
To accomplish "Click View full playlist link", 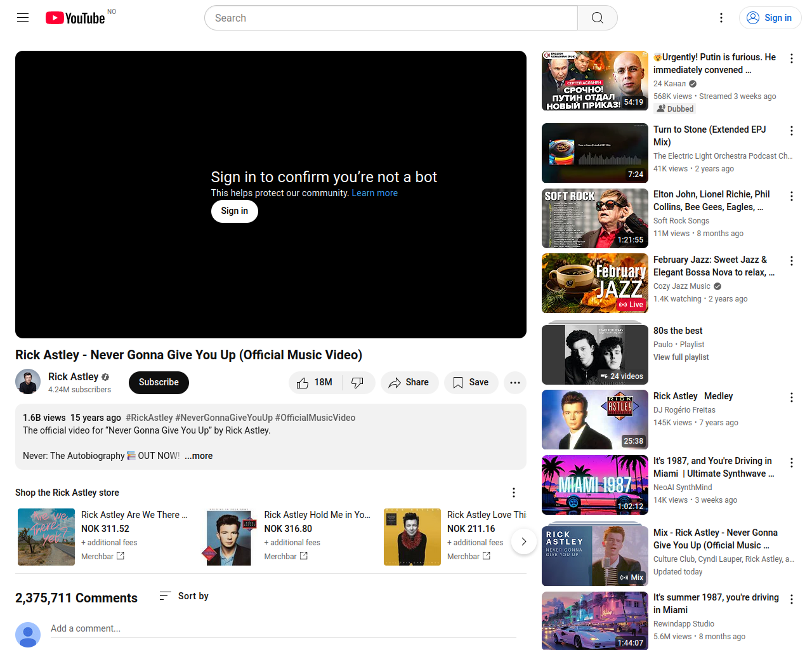I will [681, 357].
